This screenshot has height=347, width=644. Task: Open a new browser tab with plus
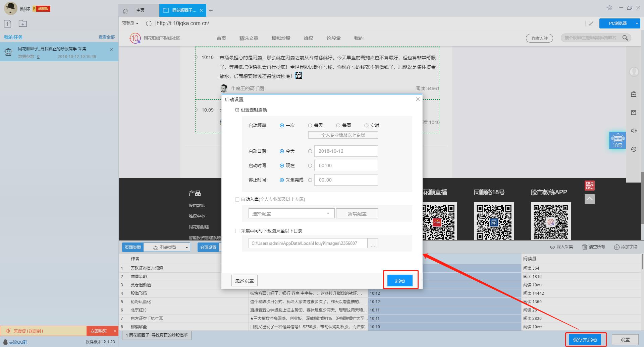point(211,10)
